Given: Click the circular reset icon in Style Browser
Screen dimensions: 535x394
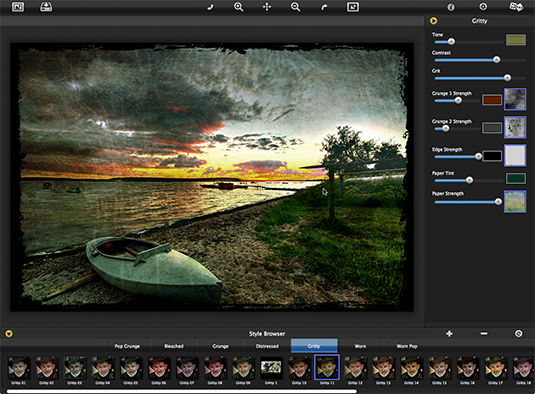Looking at the screenshot, I should pyautogui.click(x=518, y=334).
